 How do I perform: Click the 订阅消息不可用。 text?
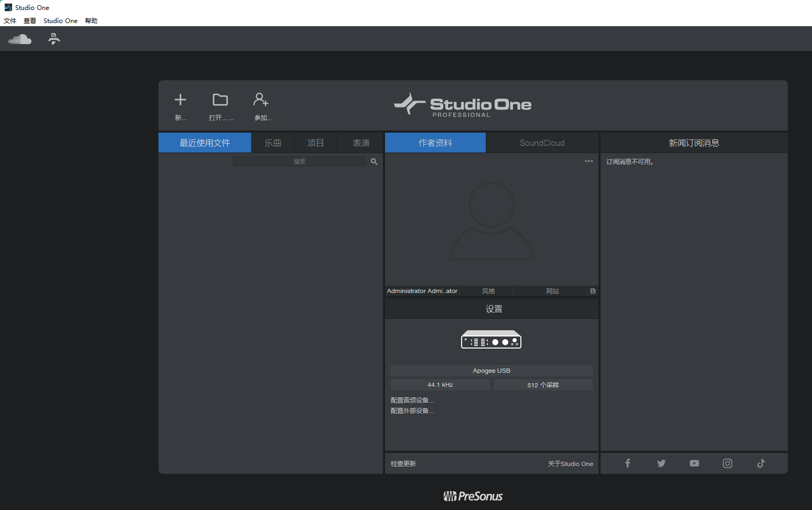pos(630,162)
